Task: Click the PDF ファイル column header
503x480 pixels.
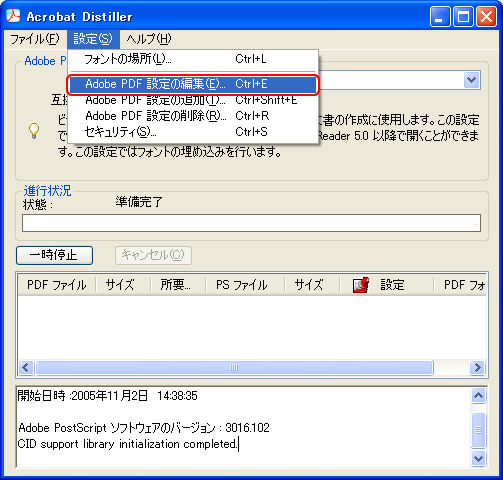Action: (x=57, y=285)
